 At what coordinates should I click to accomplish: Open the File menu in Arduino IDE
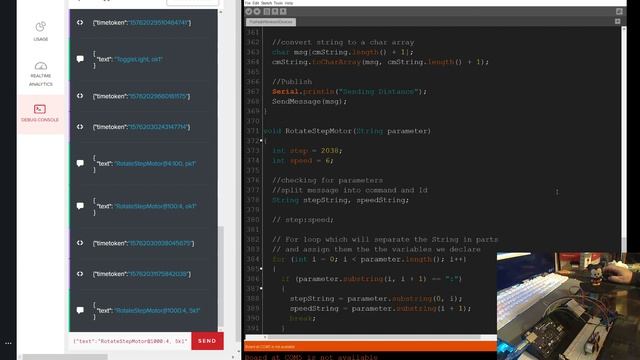(x=247, y=3)
